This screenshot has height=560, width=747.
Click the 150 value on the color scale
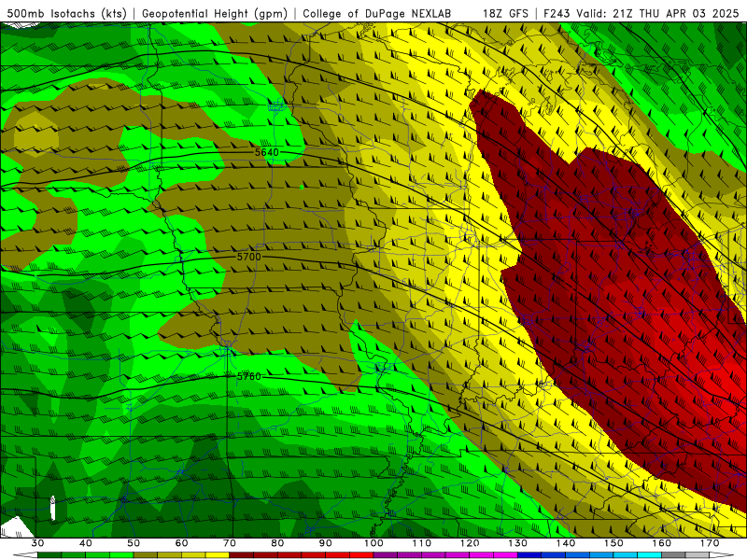613,543
